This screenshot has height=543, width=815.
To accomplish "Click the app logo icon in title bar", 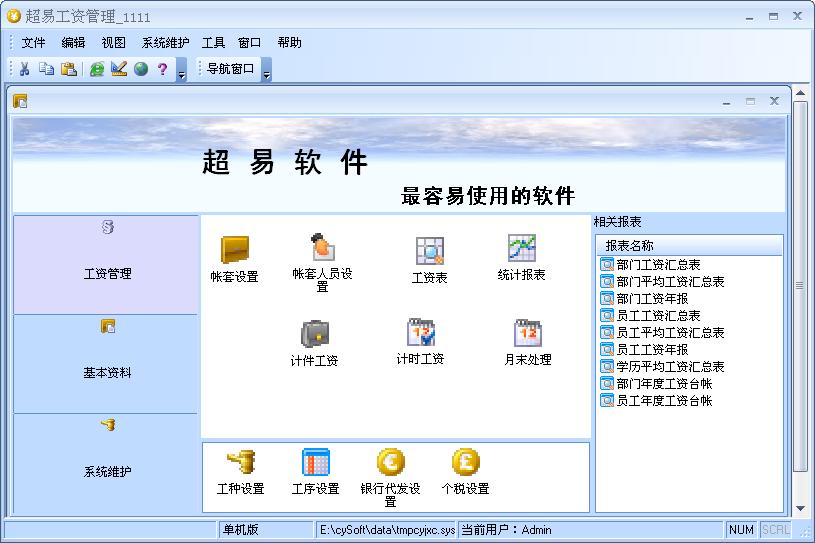I will (14, 16).
